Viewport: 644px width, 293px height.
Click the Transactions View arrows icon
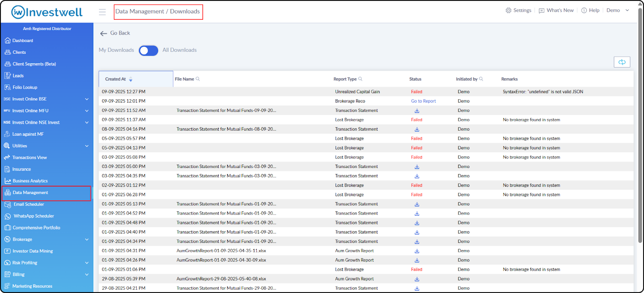click(x=7, y=158)
